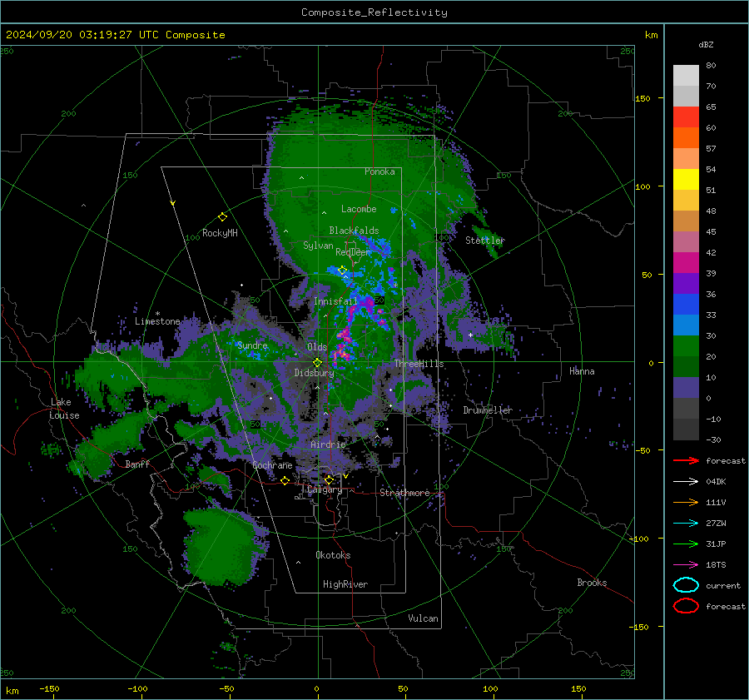The height and width of the screenshot is (700, 749).
Task: Click the red forecast arrow legend icon
Action: coord(687,460)
